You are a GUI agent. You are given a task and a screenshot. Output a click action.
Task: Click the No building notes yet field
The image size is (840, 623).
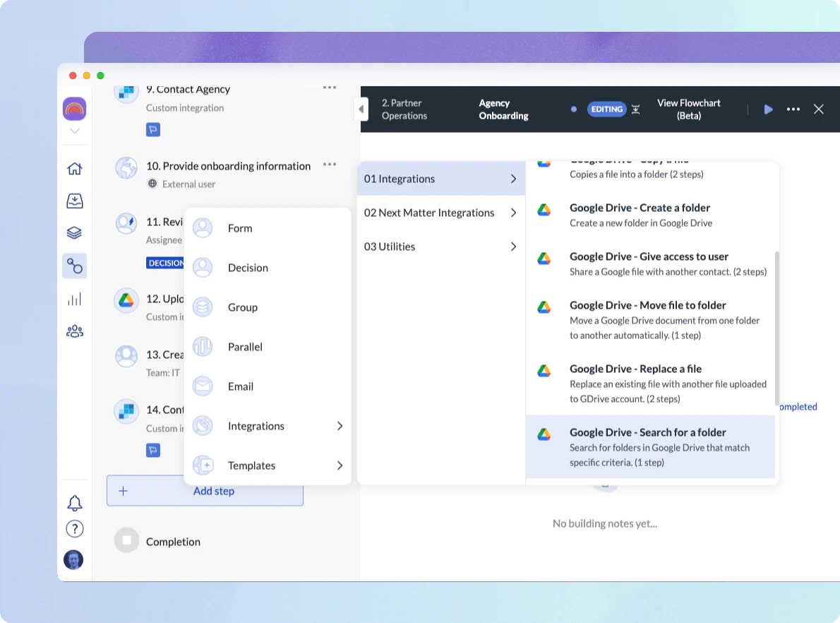pos(605,523)
